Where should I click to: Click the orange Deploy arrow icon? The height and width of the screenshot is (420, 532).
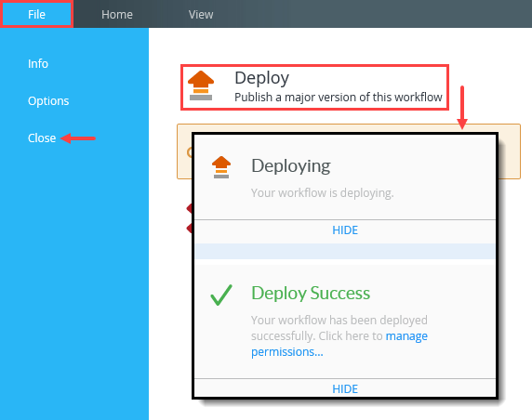[201, 85]
